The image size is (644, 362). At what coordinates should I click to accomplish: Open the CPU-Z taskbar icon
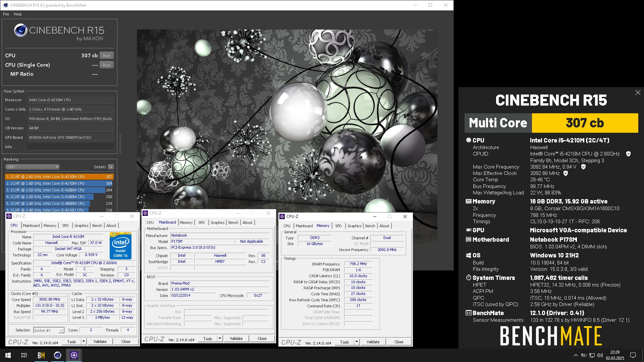tap(74, 355)
